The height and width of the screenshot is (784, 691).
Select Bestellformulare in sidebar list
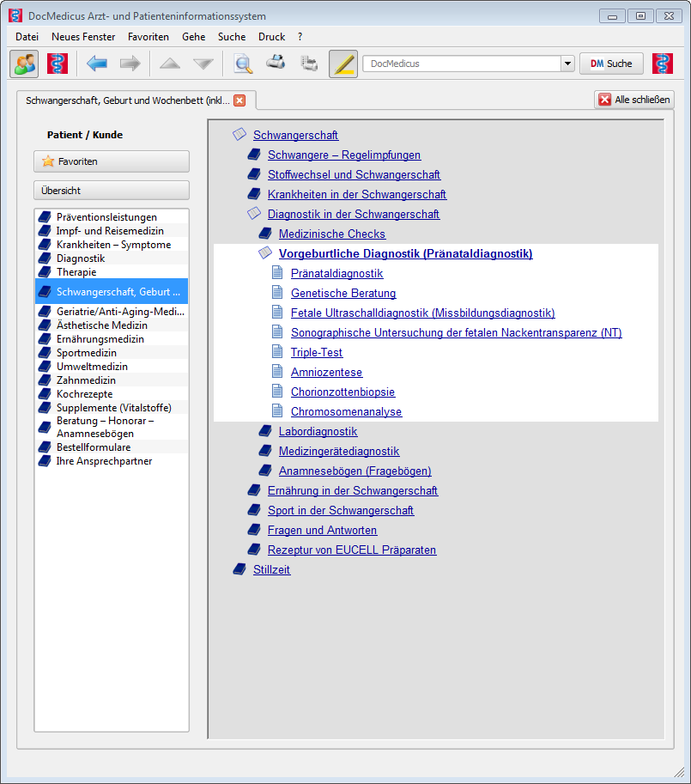pos(112,447)
